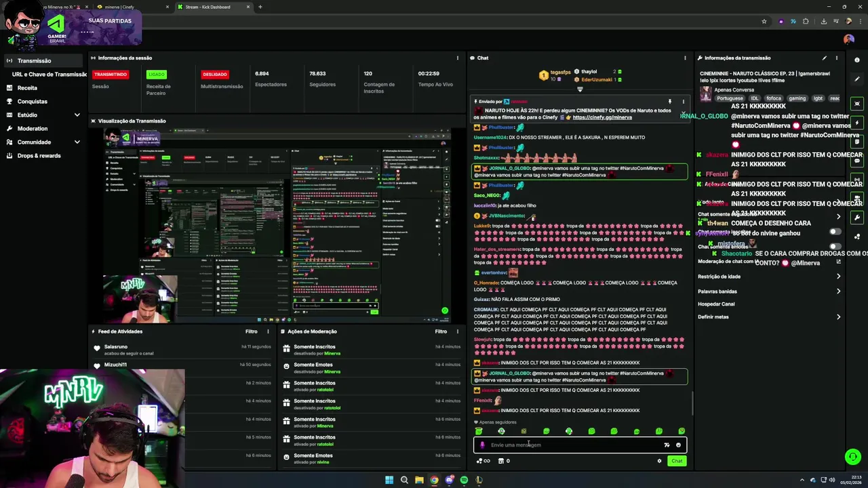
Task: Open Moderation in sidebar
Action: point(32,128)
